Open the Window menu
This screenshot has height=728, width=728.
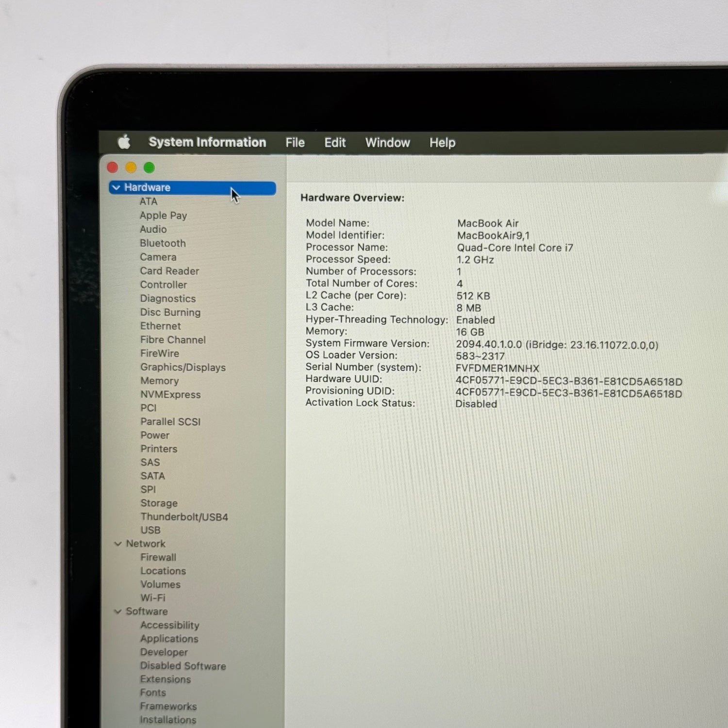click(387, 143)
